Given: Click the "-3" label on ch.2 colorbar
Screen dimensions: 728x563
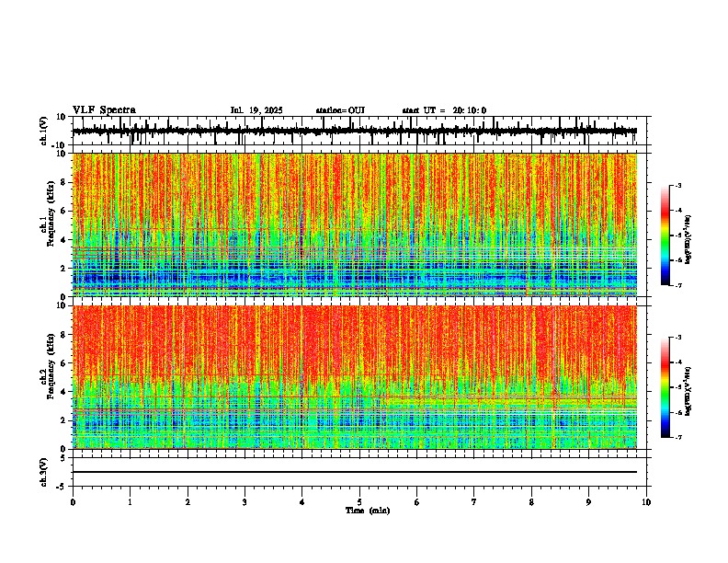Looking at the screenshot, I should pyautogui.click(x=677, y=338).
